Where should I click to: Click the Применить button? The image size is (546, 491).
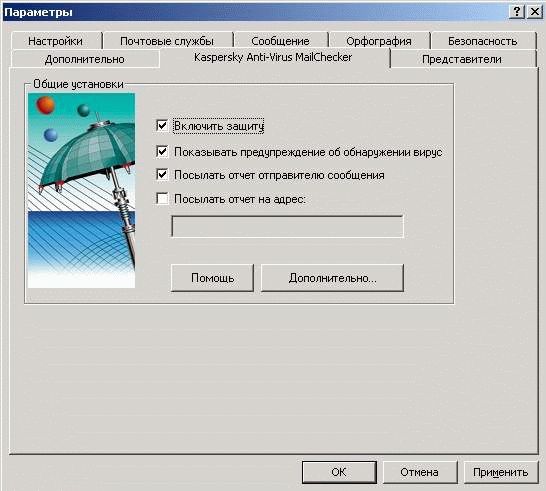(500, 472)
